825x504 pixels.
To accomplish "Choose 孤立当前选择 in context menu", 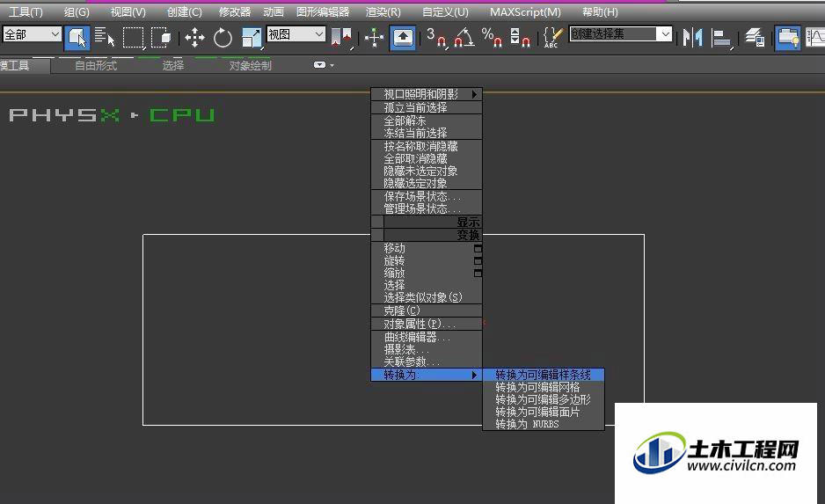I will [427, 107].
